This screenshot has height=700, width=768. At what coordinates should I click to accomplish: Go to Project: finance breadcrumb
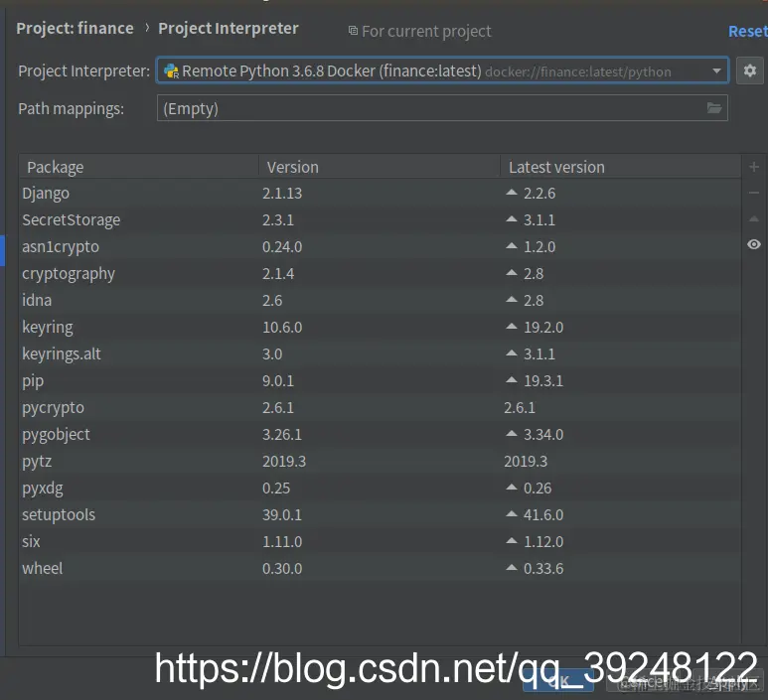pos(75,29)
